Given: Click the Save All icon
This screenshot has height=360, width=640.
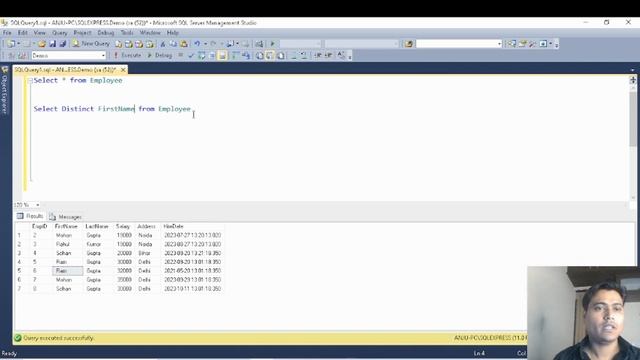Looking at the screenshot, I should pos(62,44).
